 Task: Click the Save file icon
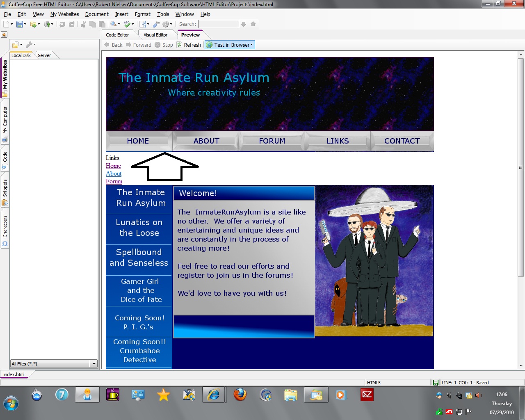click(19, 24)
